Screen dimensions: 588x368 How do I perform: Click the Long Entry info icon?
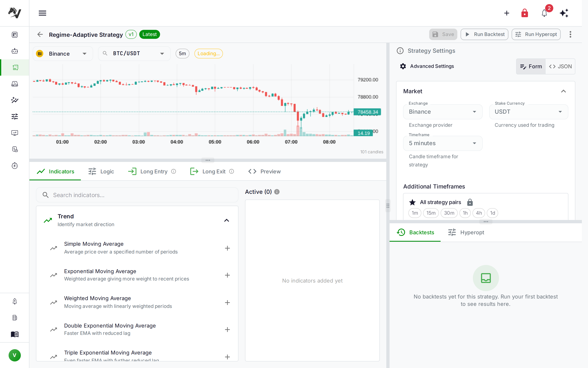pyautogui.click(x=174, y=171)
